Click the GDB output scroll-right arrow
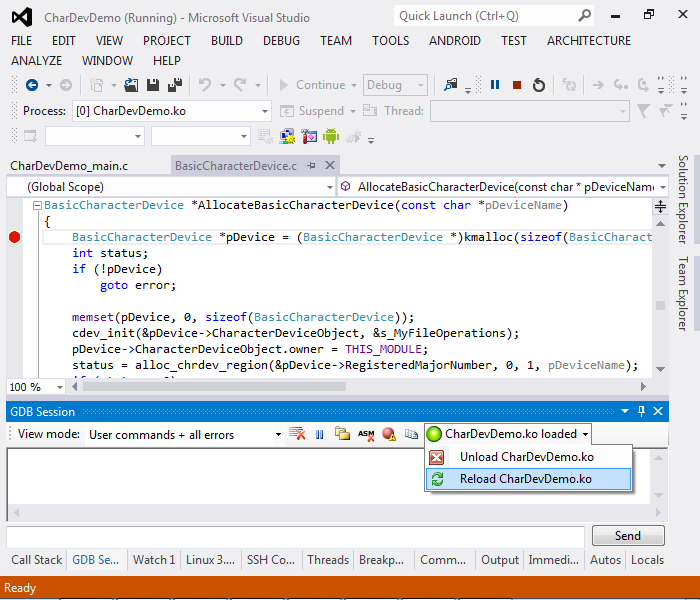This screenshot has width=700, height=600. pos(658,512)
